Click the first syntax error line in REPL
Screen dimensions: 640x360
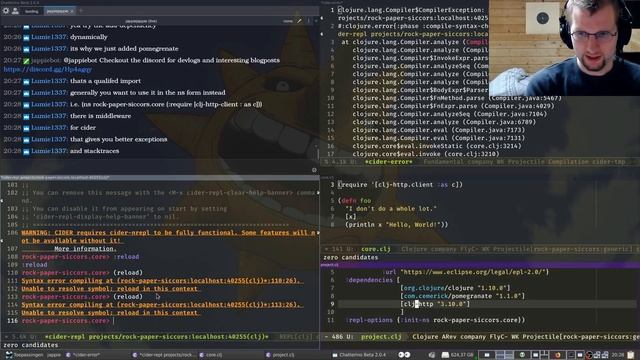(x=162, y=281)
